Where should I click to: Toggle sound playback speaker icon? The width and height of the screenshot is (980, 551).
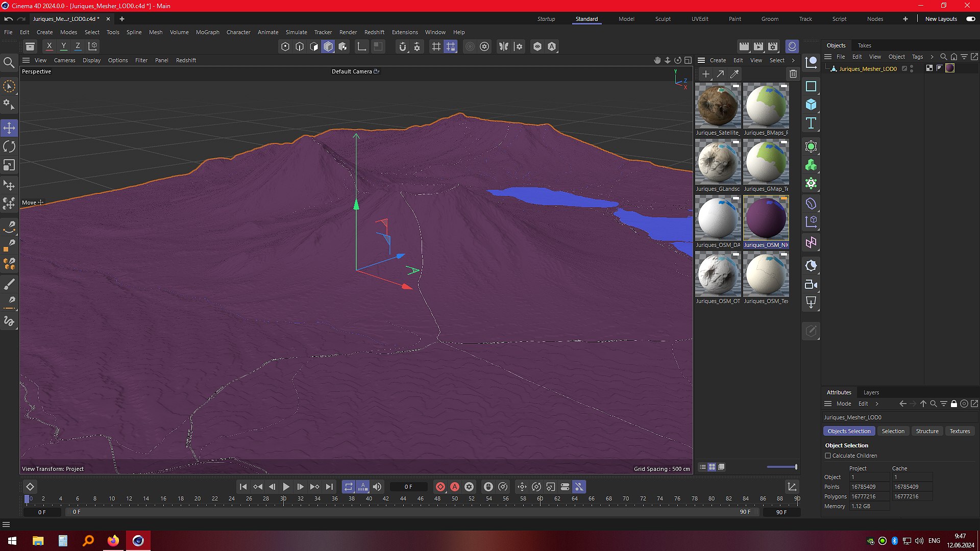click(377, 487)
